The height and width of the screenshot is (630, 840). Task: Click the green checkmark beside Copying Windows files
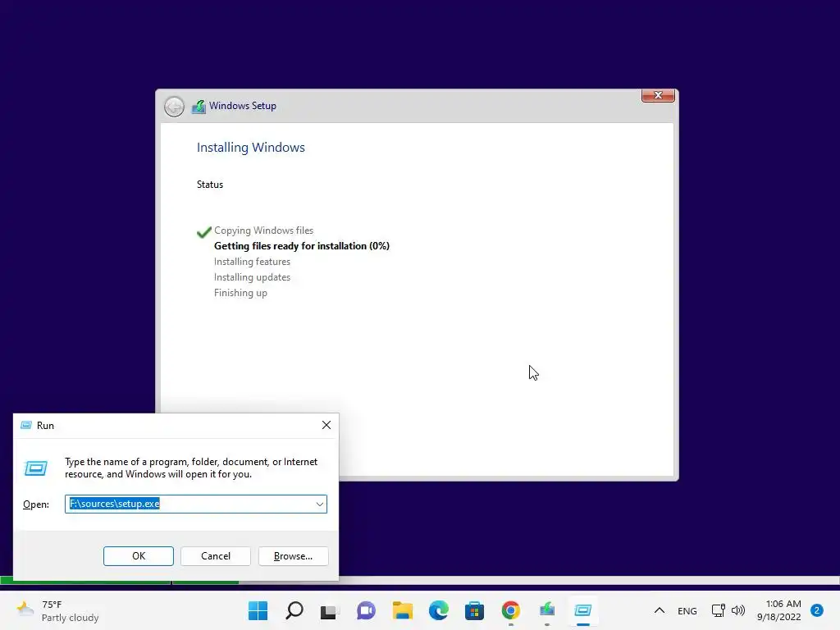pyautogui.click(x=204, y=232)
